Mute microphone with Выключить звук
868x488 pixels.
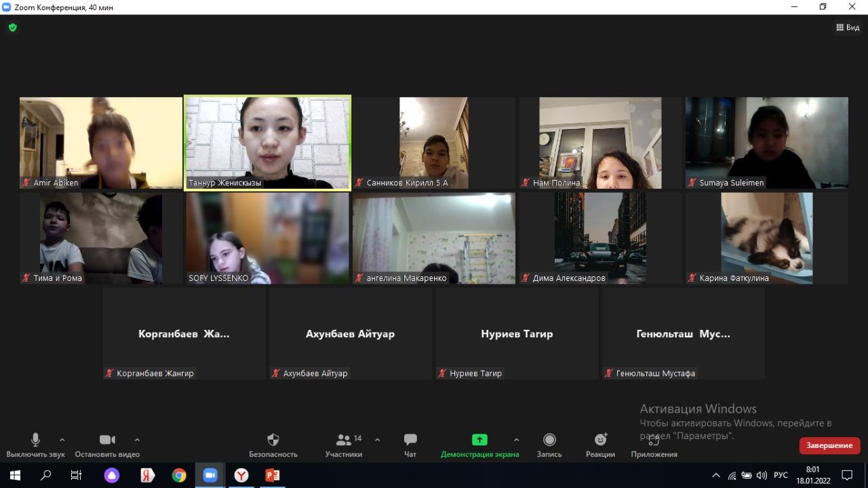(x=35, y=440)
